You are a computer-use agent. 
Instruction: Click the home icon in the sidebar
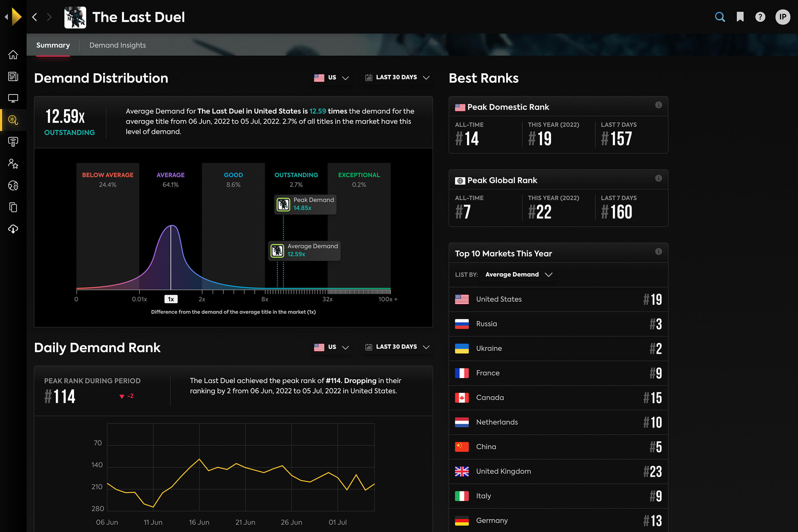point(13,55)
